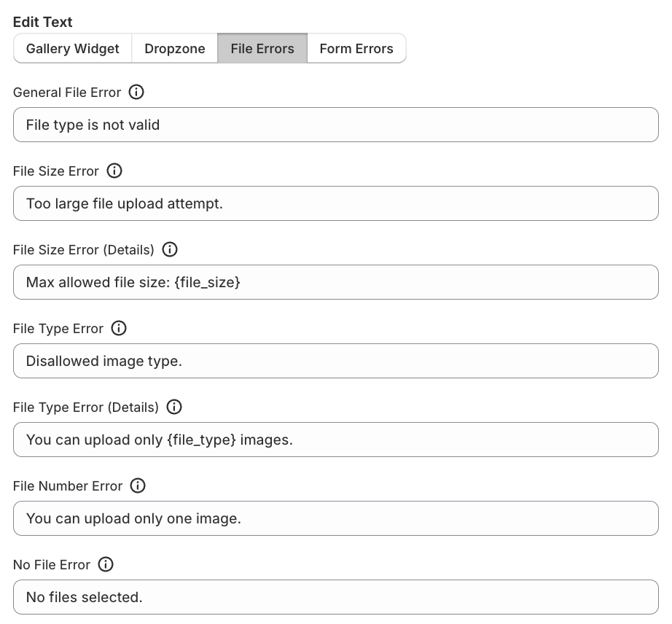Click the field containing {file_type} images text
This screenshot has height=624, width=672.
pyautogui.click(x=335, y=440)
